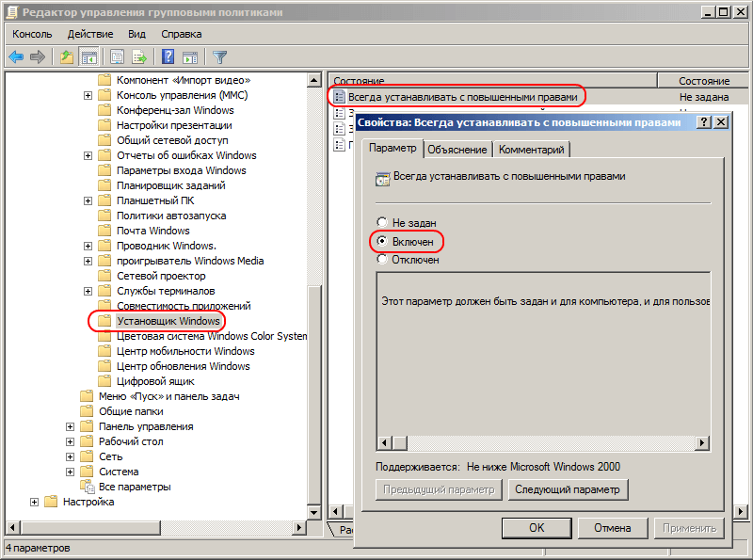Select the «Не задан» radio button

tap(382, 223)
